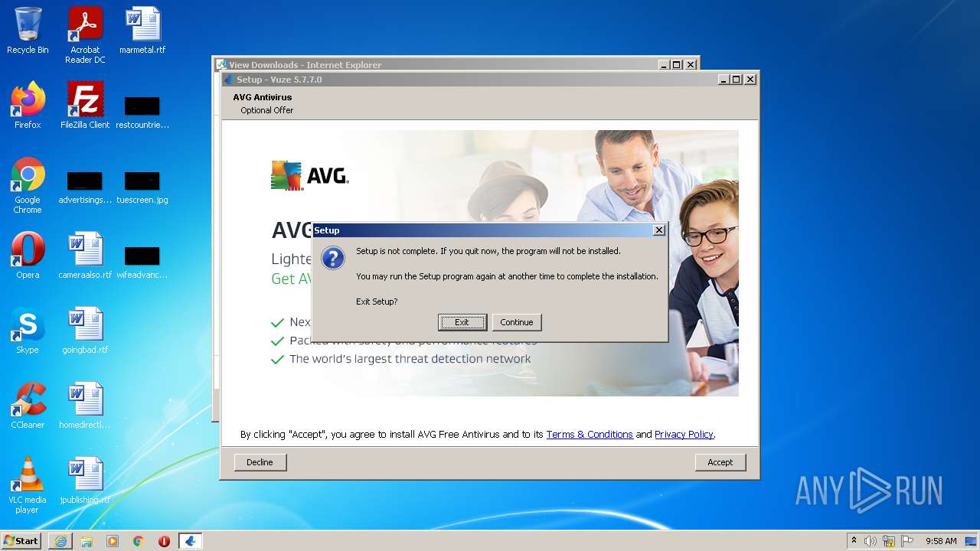Open the Recycle Bin desktop icon
This screenshot has height=551, width=980.
click(28, 31)
